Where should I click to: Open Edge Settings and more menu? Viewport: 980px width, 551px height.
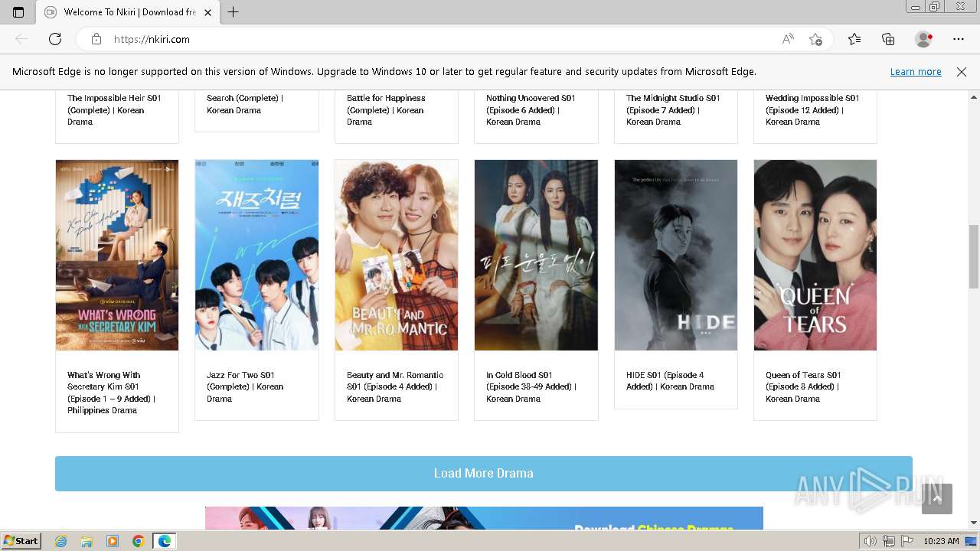(959, 39)
